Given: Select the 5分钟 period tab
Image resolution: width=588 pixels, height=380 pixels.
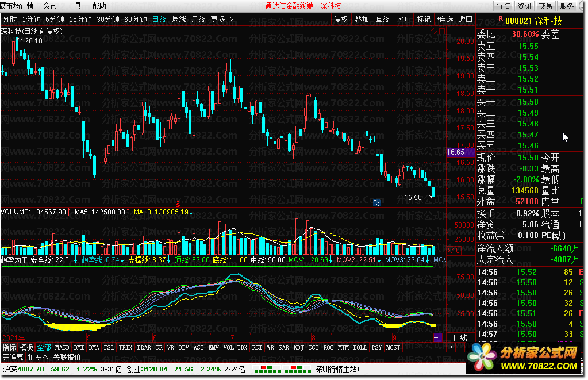Looking at the screenshot, I should pyautogui.click(x=55, y=19).
